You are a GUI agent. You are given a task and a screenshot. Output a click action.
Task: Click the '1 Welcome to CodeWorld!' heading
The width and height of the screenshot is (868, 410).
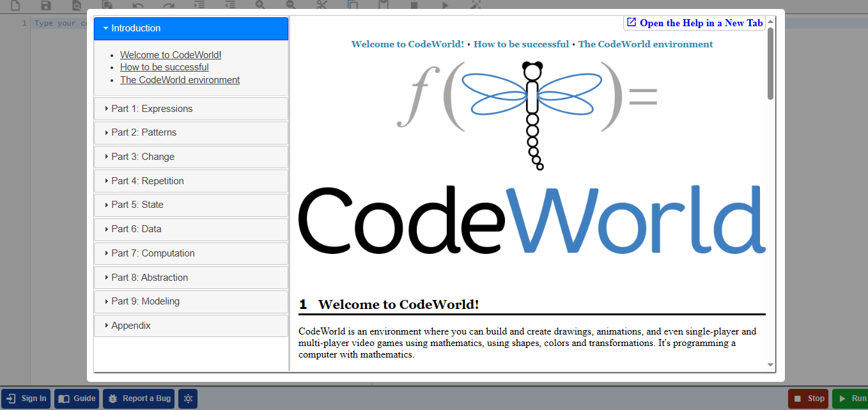pyautogui.click(x=389, y=304)
